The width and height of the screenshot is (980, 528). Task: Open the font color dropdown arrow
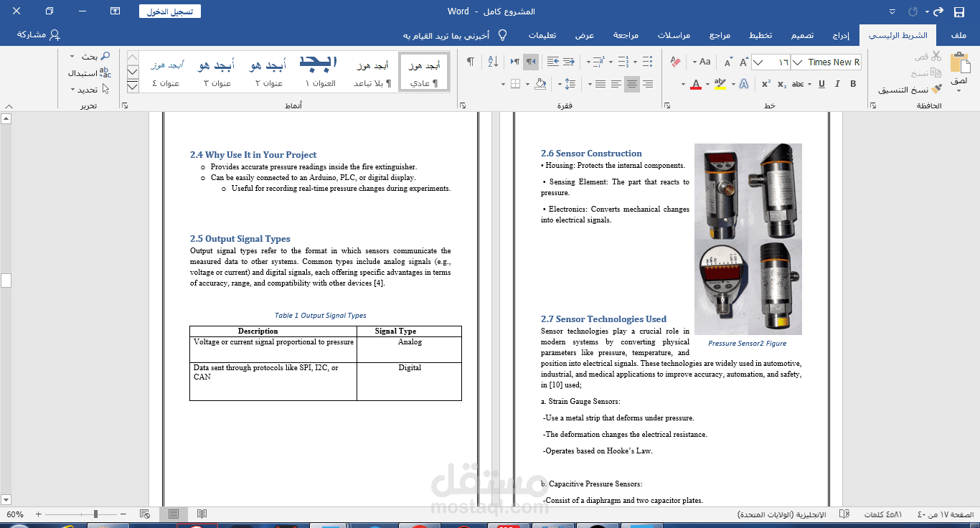pyautogui.click(x=684, y=85)
